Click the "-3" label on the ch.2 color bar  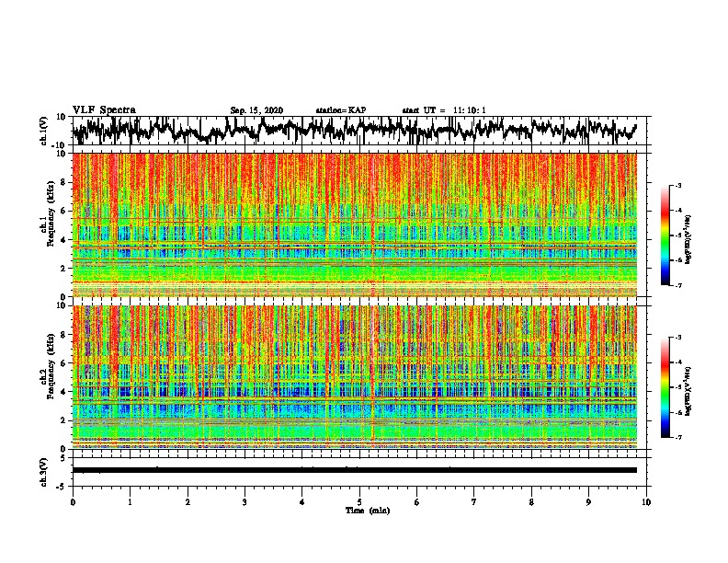677,338
